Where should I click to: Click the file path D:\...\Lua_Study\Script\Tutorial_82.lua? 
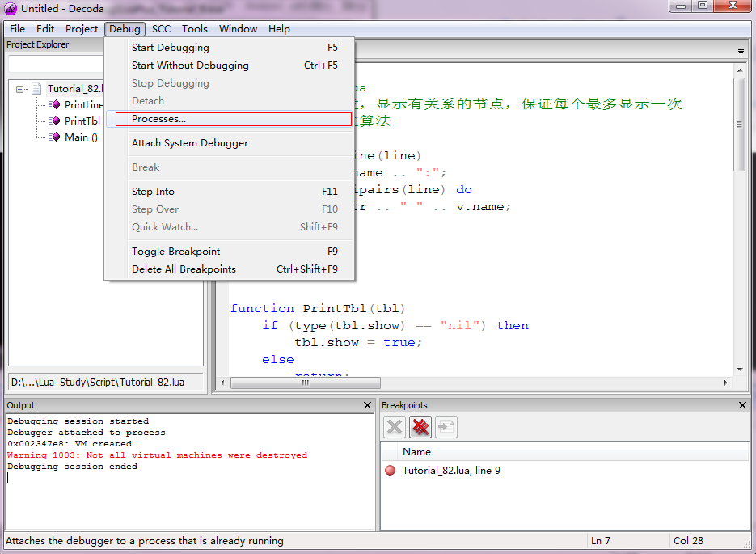click(x=98, y=383)
